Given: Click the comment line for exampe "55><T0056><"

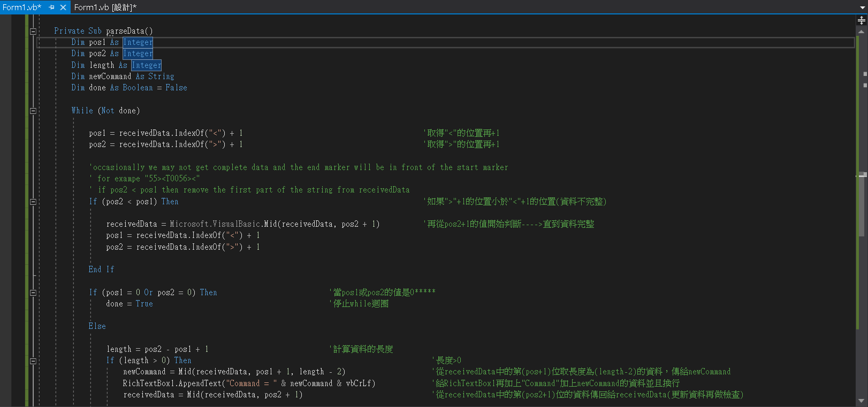Looking at the screenshot, I should pos(144,179).
